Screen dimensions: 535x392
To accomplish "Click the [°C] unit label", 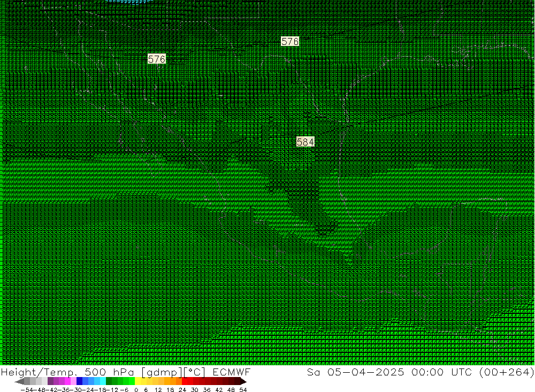I will tap(195, 373).
